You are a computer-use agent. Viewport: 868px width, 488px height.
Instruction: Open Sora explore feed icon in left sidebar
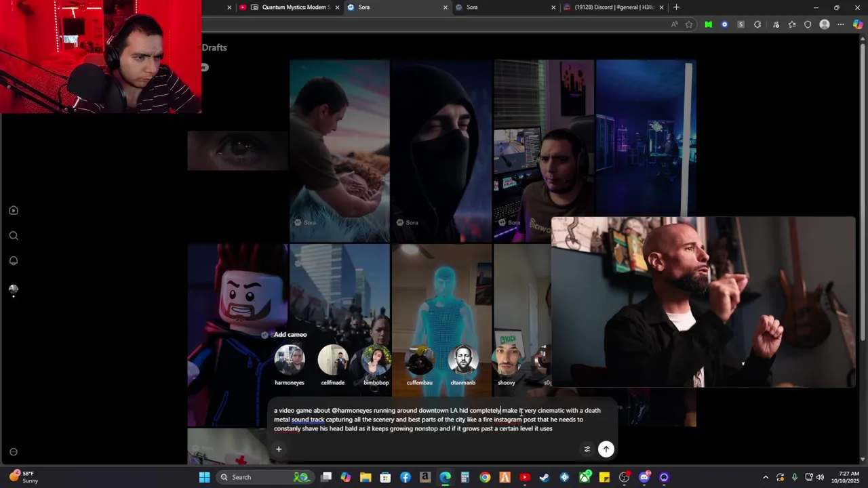(x=14, y=210)
